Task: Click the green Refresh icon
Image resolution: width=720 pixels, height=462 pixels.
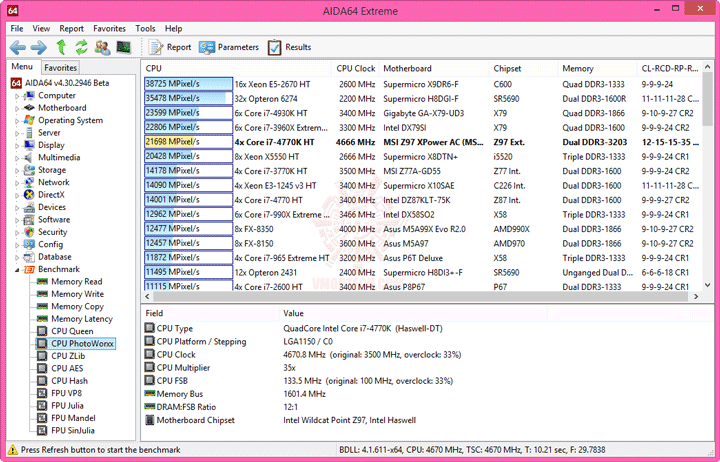Action: click(81, 47)
